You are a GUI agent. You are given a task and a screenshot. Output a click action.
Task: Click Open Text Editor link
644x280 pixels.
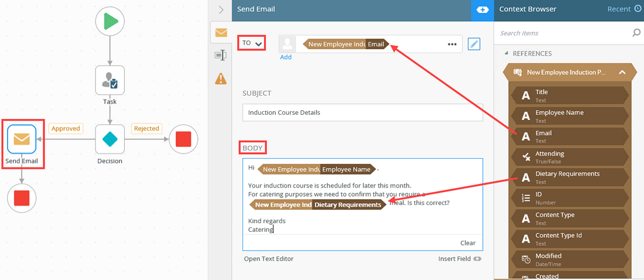[269, 259]
